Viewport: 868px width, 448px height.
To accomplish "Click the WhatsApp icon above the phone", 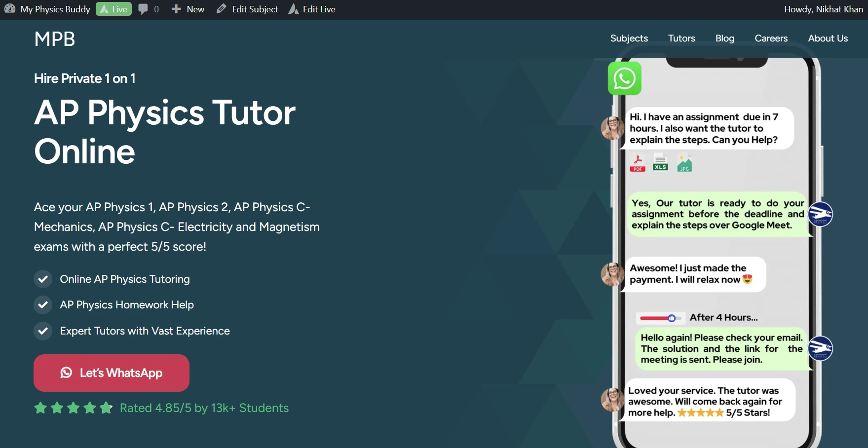I will (x=624, y=78).
